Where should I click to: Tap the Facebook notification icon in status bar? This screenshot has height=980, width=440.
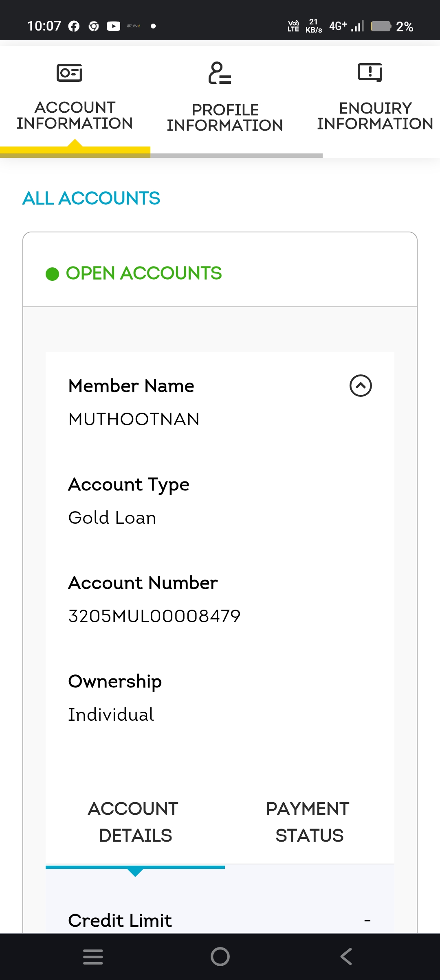click(x=74, y=26)
